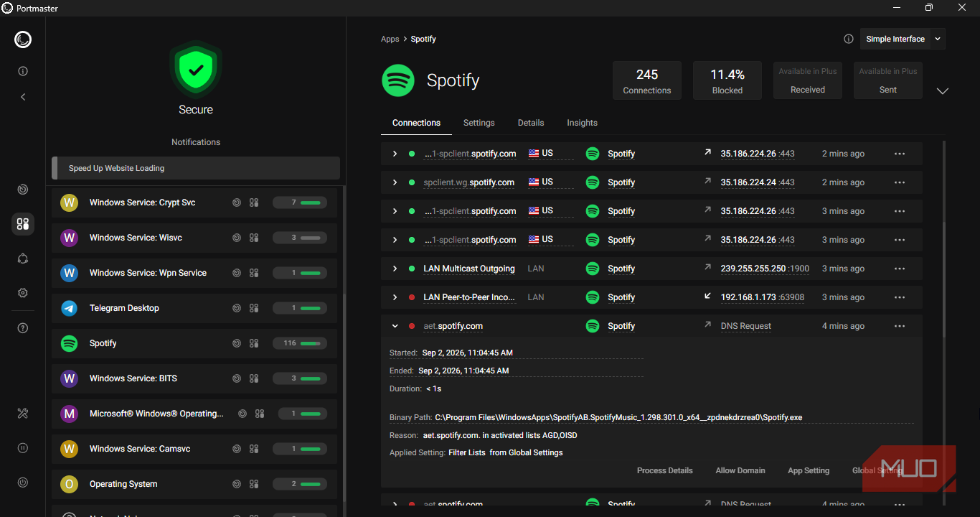Click the radar icon in the Operating System row
The height and width of the screenshot is (517, 980).
[237, 484]
